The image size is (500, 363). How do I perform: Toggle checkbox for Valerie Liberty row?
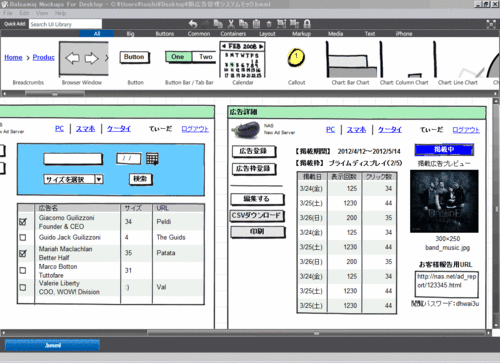point(23,287)
